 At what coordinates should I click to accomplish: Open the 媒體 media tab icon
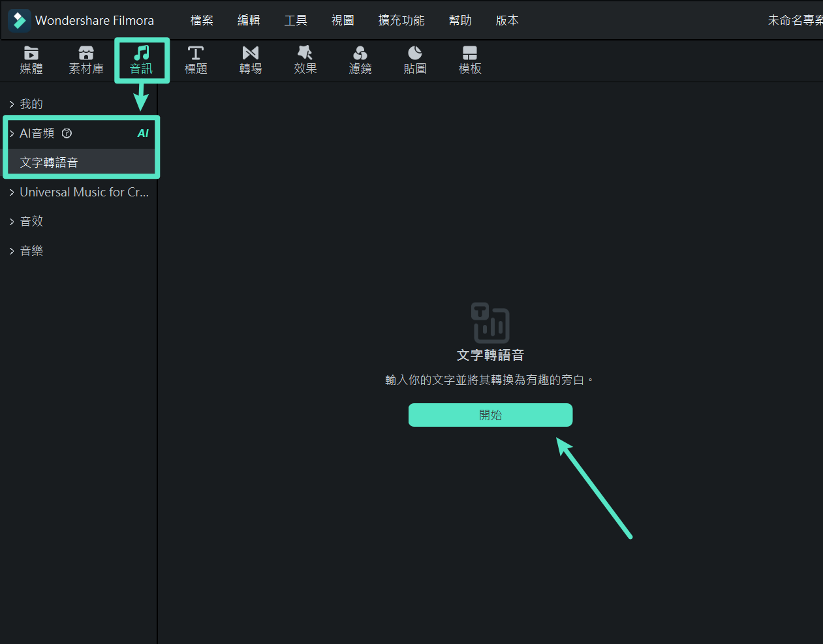[x=31, y=53]
